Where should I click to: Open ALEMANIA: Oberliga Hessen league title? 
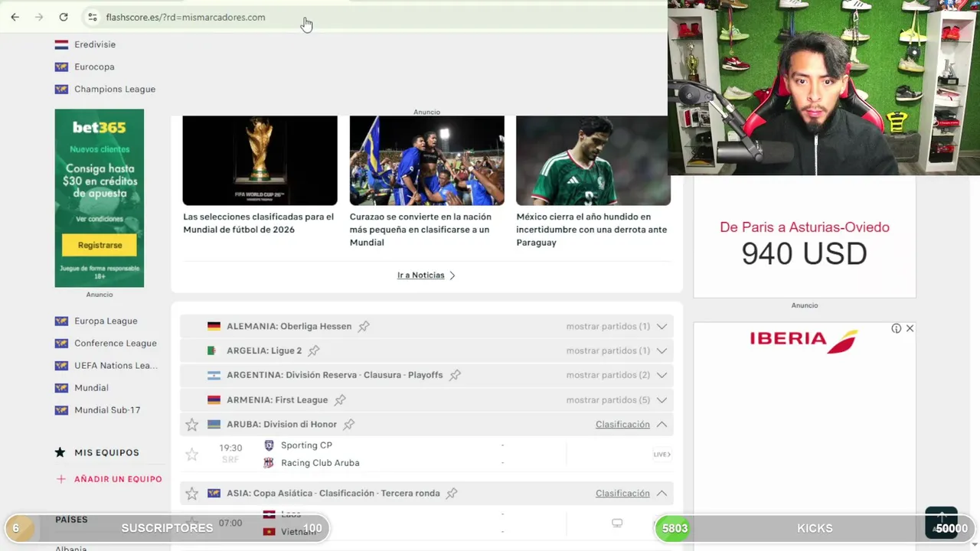click(x=289, y=326)
